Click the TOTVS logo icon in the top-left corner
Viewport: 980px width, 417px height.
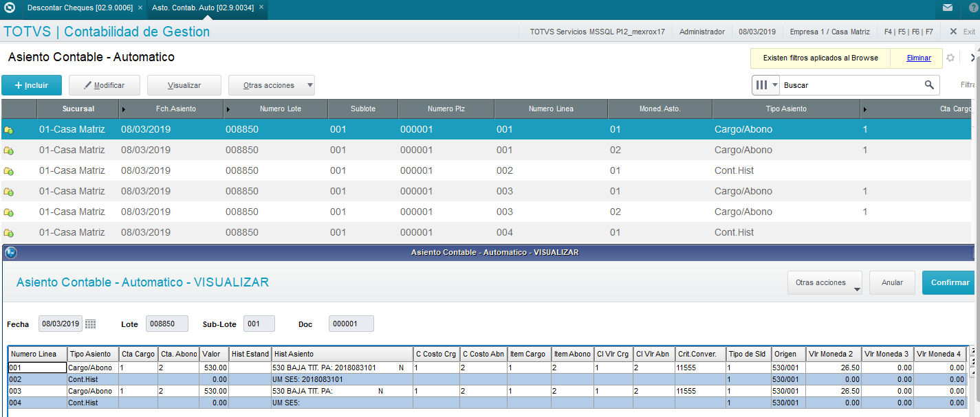[x=10, y=8]
